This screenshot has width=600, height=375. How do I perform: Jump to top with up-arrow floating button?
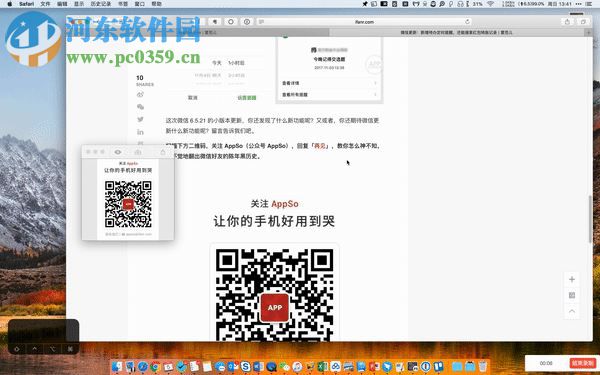(572, 311)
